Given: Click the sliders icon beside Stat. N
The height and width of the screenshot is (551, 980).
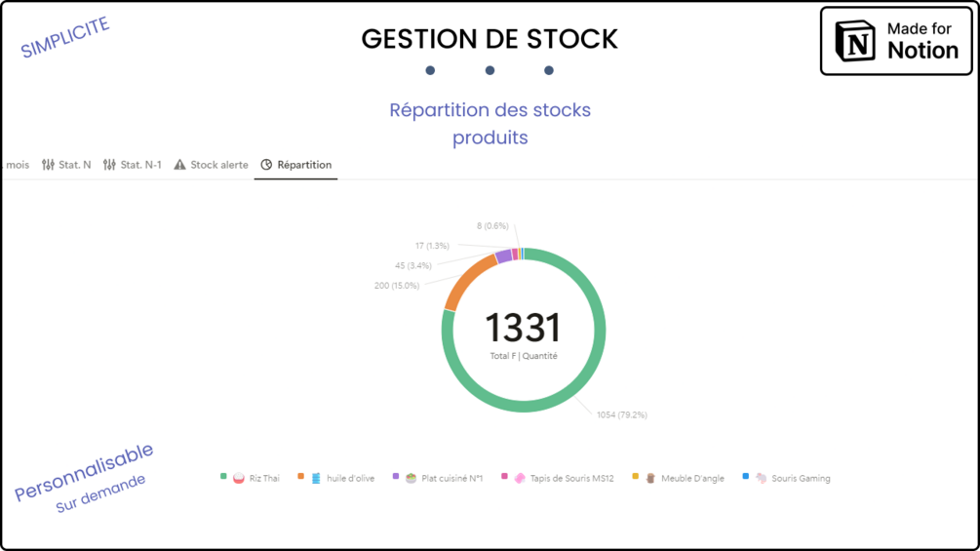Looking at the screenshot, I should [x=48, y=165].
